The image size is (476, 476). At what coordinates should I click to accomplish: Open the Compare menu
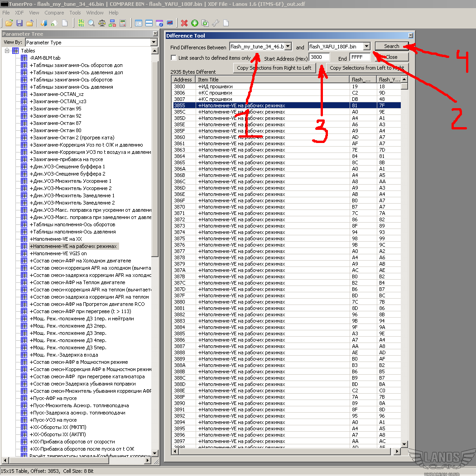[54, 13]
